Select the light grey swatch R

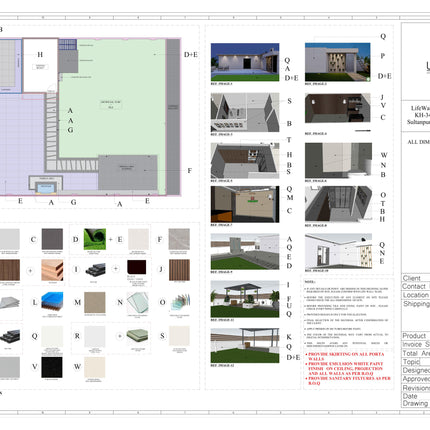click(95, 336)
